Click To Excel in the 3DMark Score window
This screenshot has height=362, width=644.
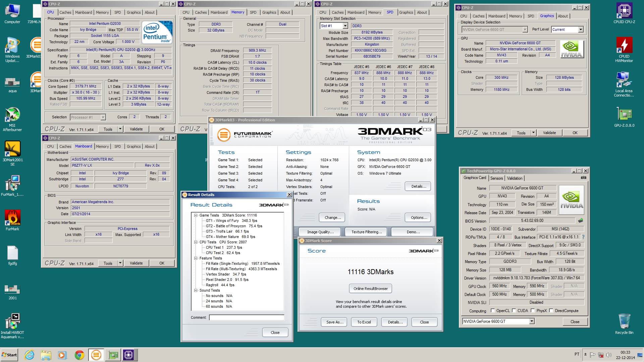[364, 322]
